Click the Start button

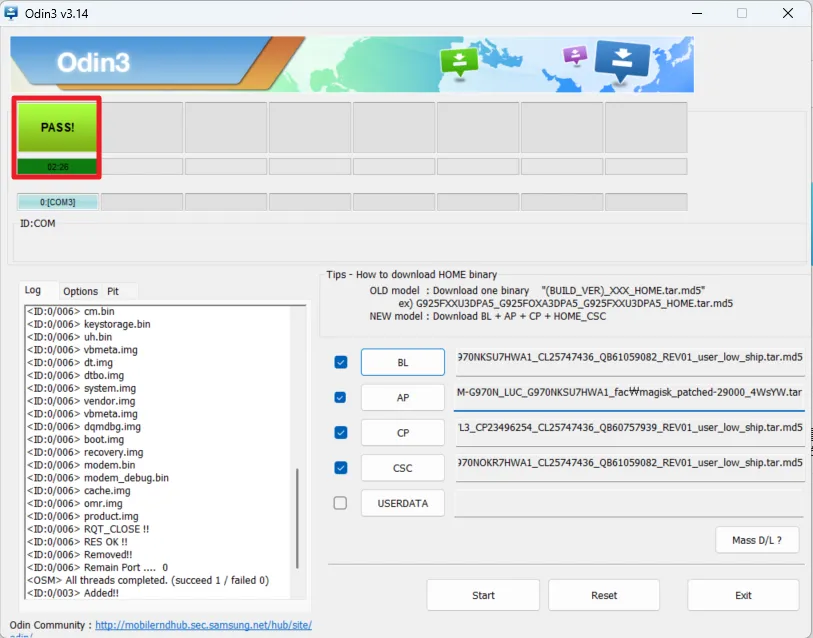click(483, 595)
